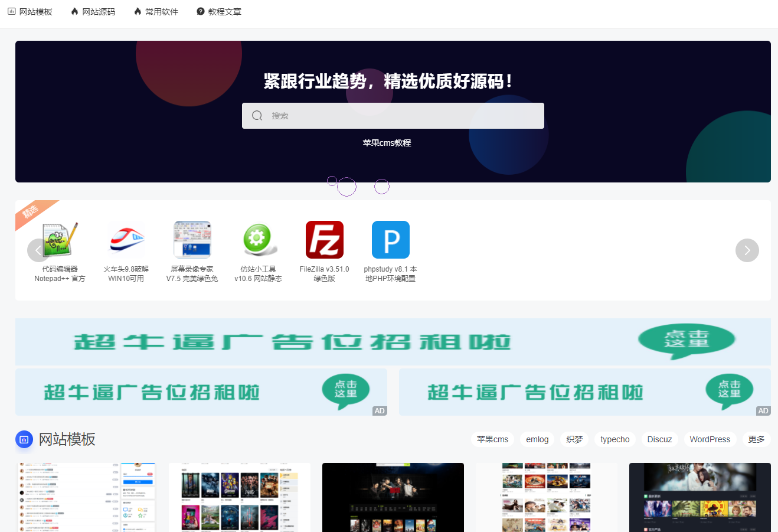The width and height of the screenshot is (778, 532).
Task: Click the blue 网站模板 section icon
Action: (24, 439)
